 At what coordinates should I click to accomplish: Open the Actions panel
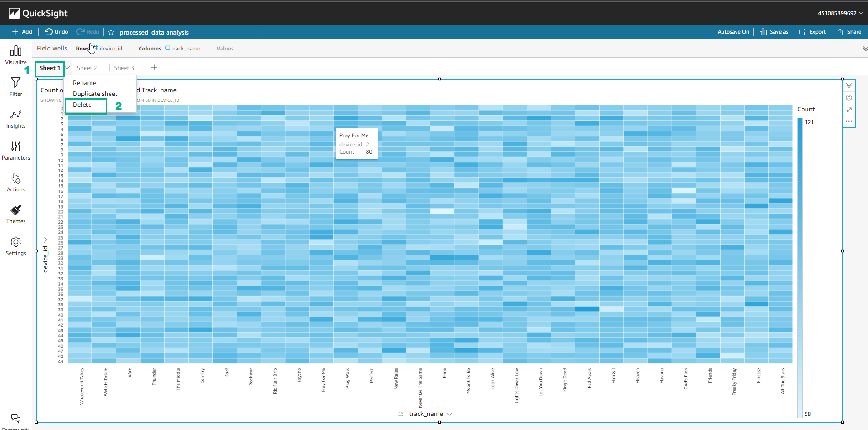point(16,182)
